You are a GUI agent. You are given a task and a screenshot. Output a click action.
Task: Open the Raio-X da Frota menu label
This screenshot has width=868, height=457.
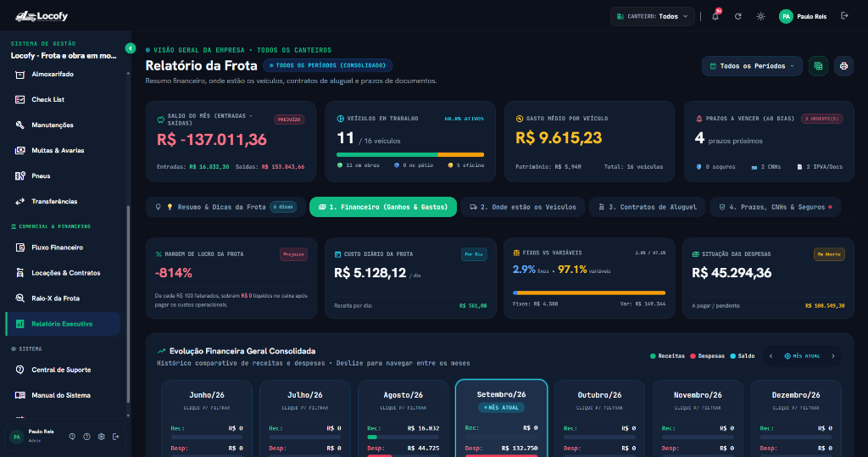(x=55, y=298)
